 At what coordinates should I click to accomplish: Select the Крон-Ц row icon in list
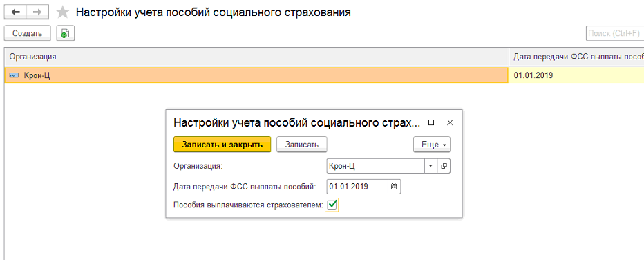pyautogui.click(x=14, y=75)
